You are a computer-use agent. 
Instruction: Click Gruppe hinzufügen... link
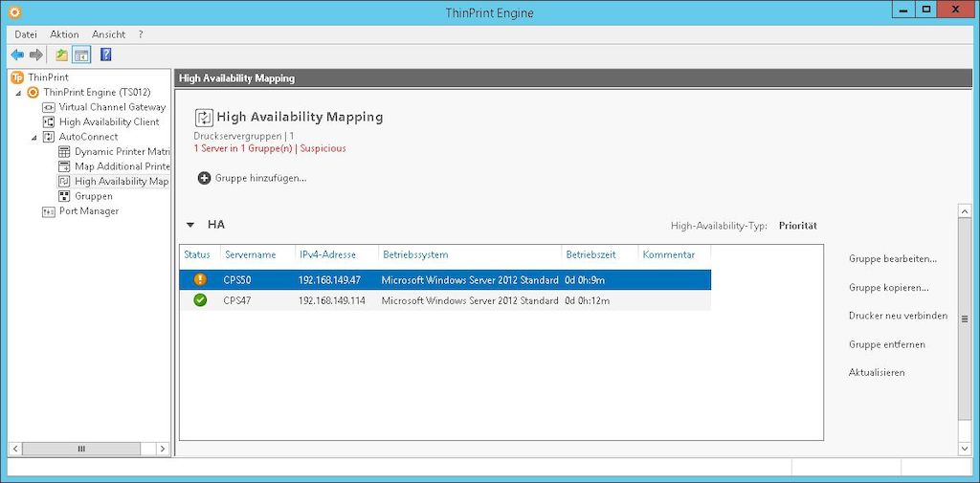click(x=260, y=178)
